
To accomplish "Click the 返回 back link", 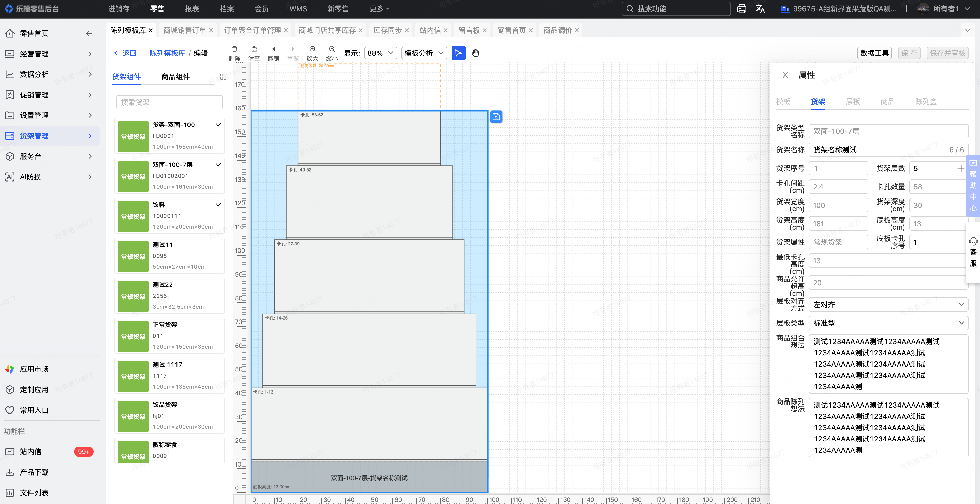I will click(x=125, y=53).
